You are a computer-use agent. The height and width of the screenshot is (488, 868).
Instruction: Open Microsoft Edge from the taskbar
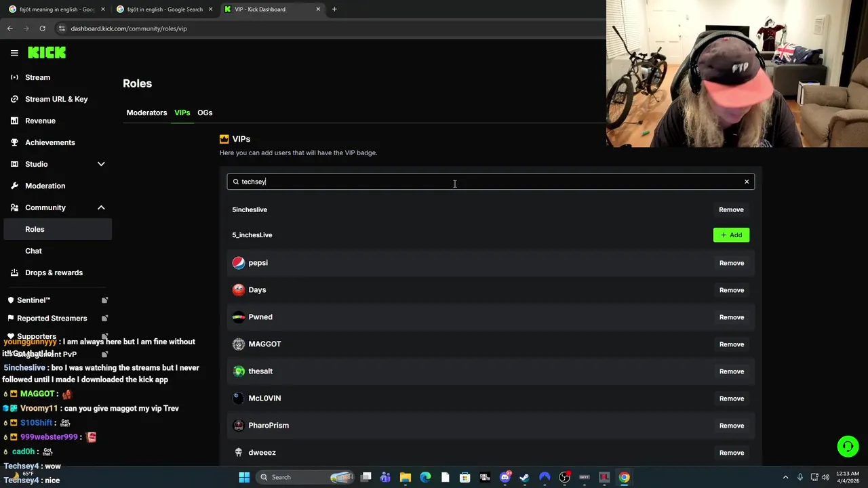(425, 477)
